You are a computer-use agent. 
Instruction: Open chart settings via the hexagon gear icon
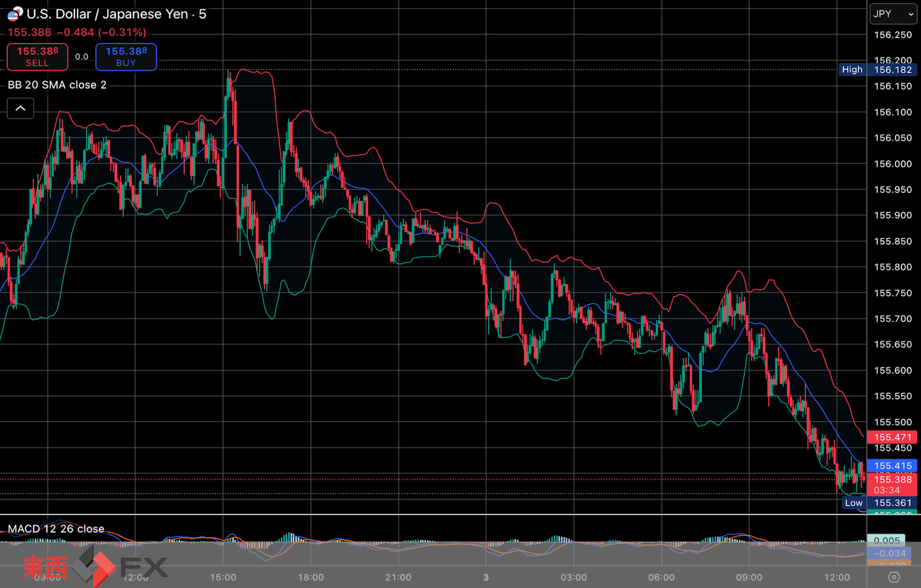[893, 577]
